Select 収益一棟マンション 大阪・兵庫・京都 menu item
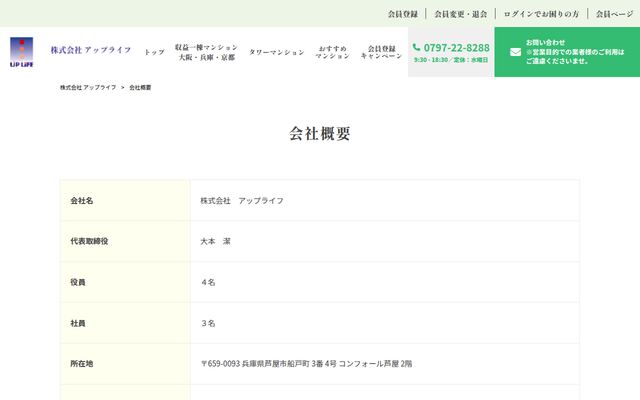Viewport: 640px width, 400px height. click(206, 52)
